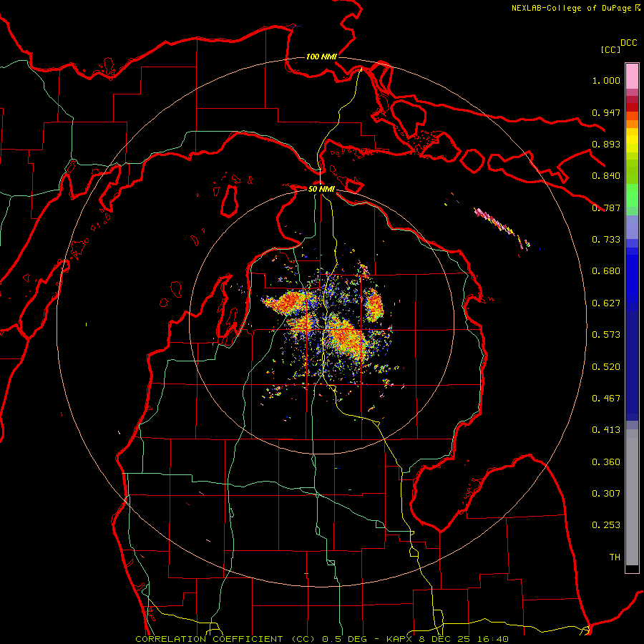The height and width of the screenshot is (644, 644).
Task: Click the 0.893 legend value
Action: click(606, 144)
